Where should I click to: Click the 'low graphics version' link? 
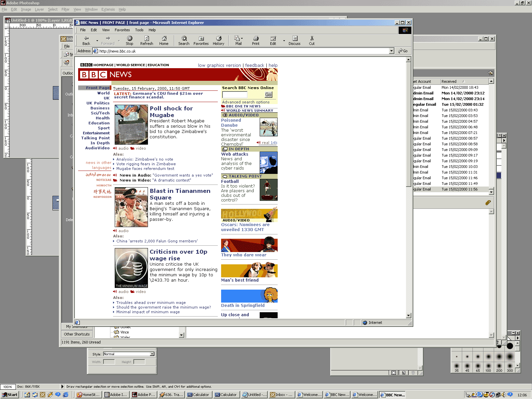coord(219,66)
